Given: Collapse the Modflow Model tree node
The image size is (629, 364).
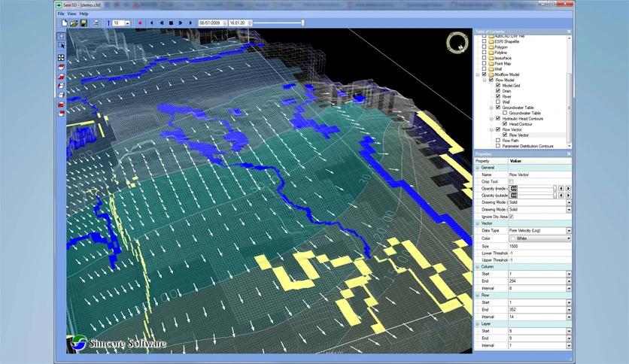Looking at the screenshot, I should (478, 74).
